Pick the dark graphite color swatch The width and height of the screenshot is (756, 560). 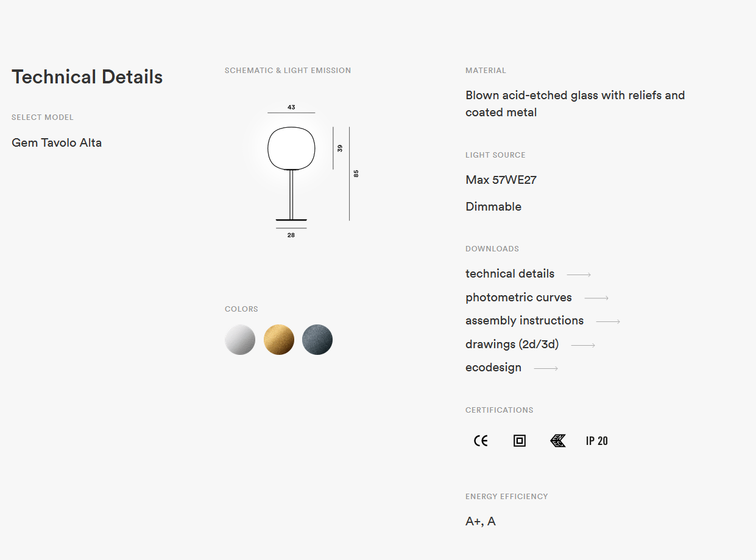317,340
